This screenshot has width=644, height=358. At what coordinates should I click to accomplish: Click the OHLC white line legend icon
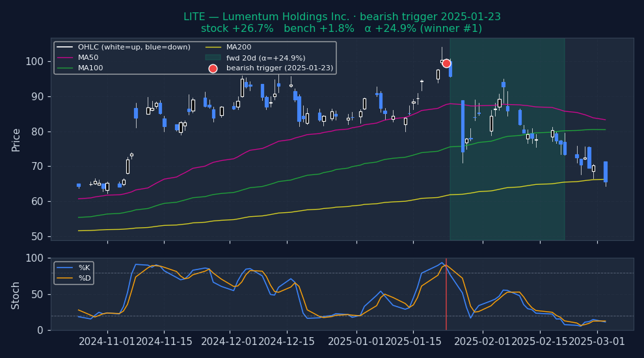pos(65,48)
